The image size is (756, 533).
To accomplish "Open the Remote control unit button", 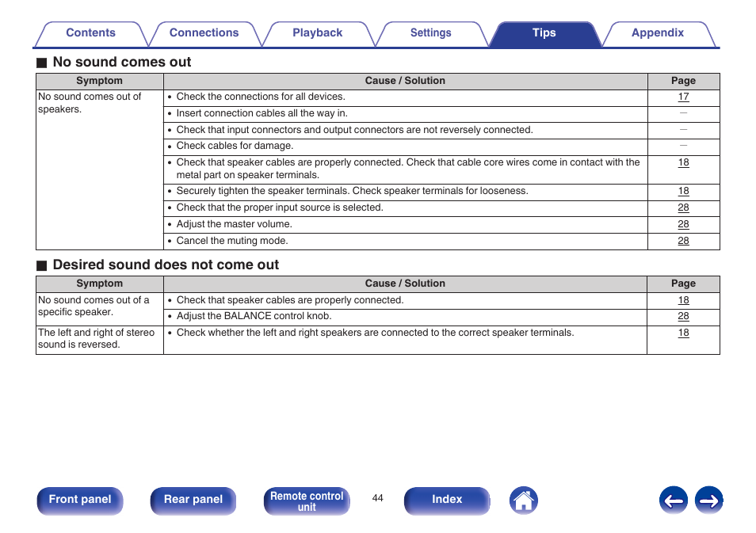I will coord(307,501).
